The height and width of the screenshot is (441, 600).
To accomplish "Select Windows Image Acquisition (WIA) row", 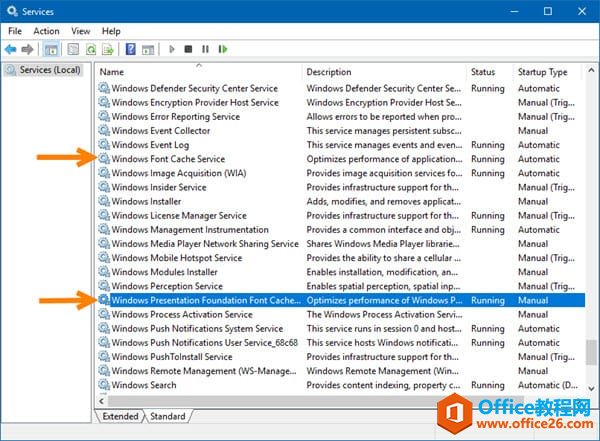I will tap(341, 173).
